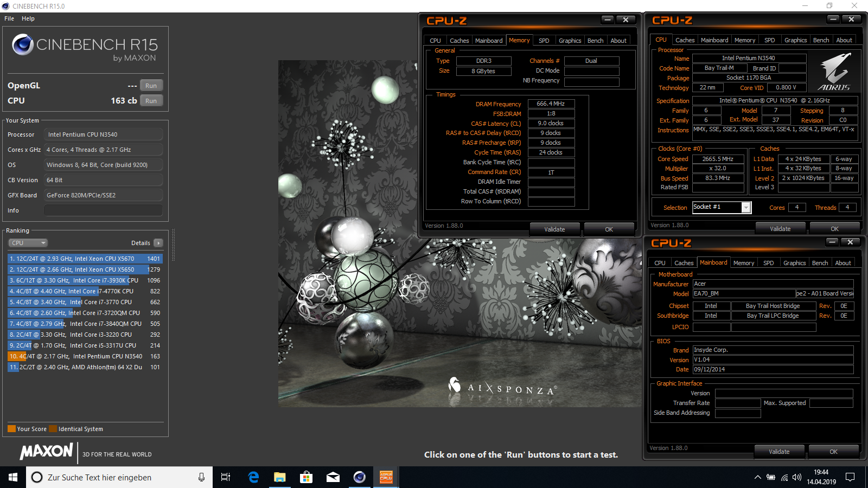
Task: Open Microsoft Store from taskbar
Action: click(x=307, y=477)
